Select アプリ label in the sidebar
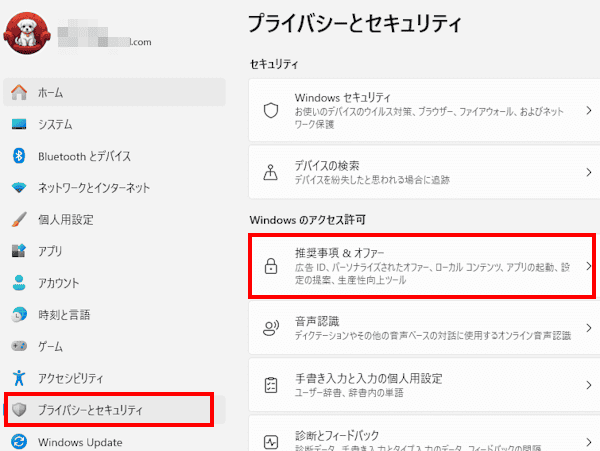 [x=50, y=251]
